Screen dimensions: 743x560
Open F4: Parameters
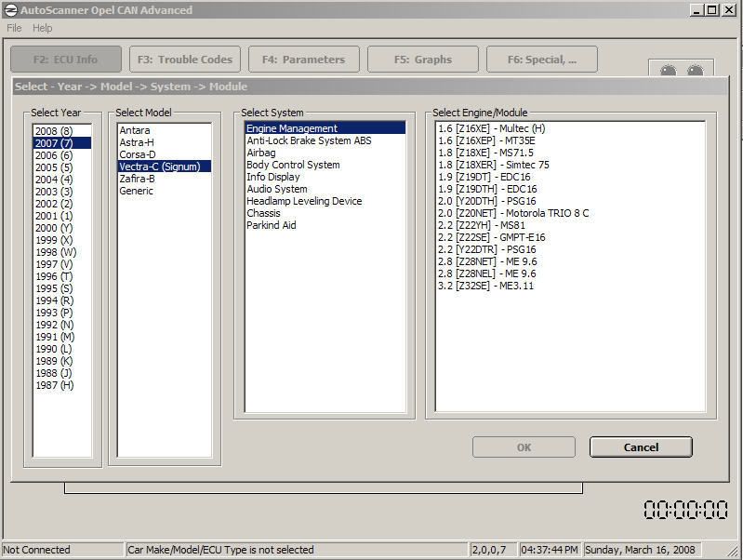[x=304, y=60]
